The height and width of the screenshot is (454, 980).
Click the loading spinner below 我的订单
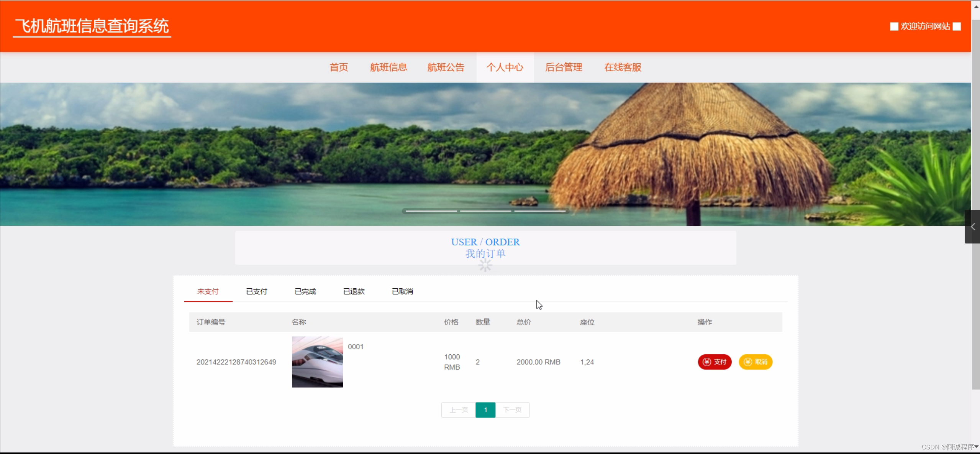coord(485,265)
